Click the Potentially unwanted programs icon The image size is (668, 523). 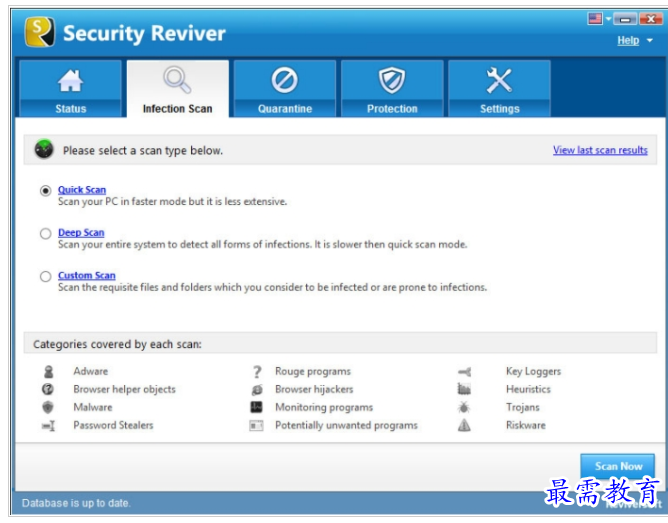[256, 425]
